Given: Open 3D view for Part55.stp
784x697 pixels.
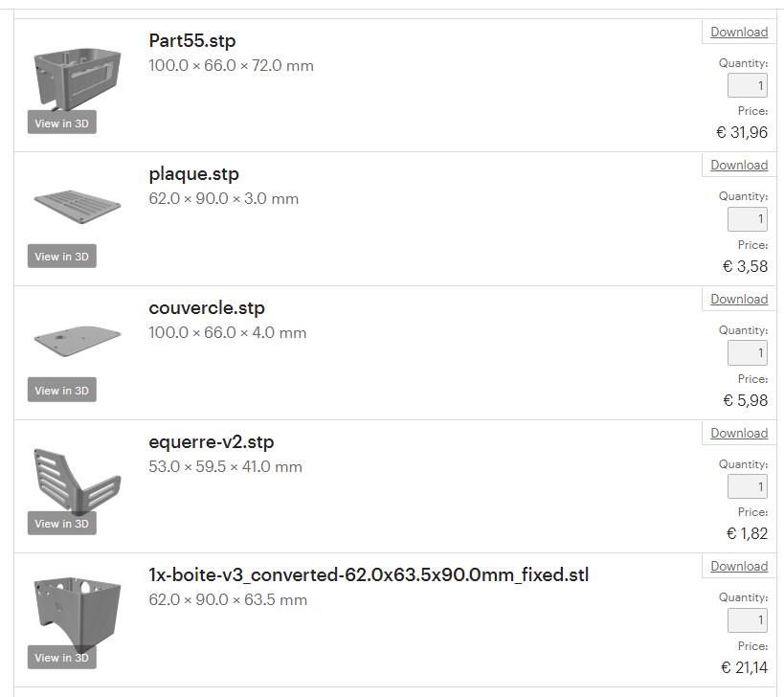Looking at the screenshot, I should pyautogui.click(x=62, y=123).
